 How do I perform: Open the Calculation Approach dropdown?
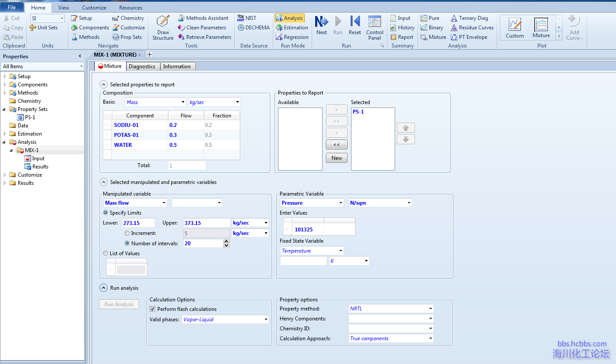click(x=391, y=339)
